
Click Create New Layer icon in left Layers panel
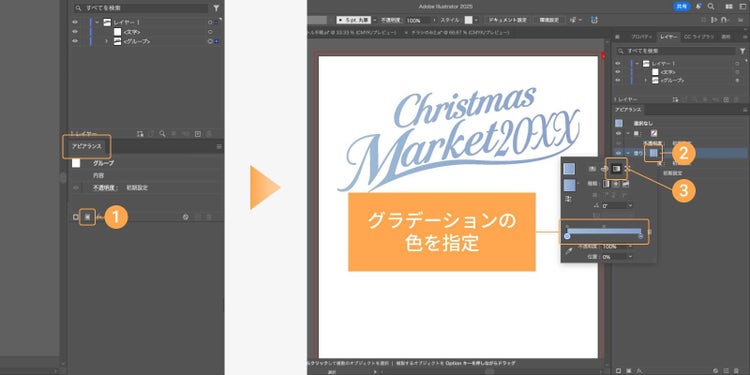point(198,134)
